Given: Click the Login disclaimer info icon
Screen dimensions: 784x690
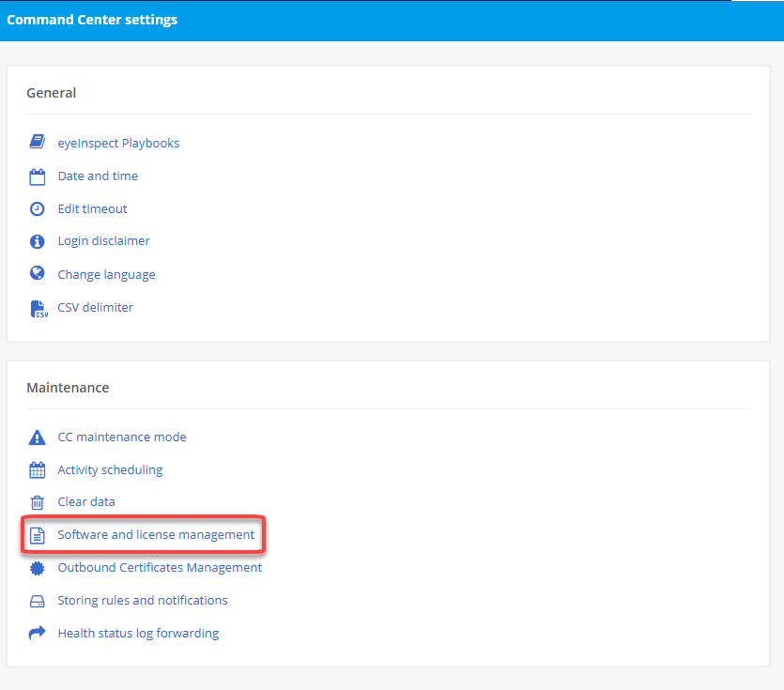Looking at the screenshot, I should pos(38,241).
